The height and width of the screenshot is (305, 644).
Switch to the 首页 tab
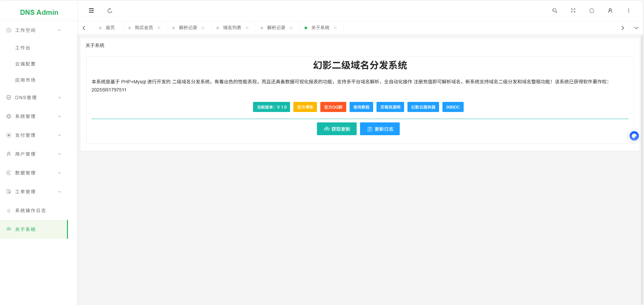tap(110, 28)
